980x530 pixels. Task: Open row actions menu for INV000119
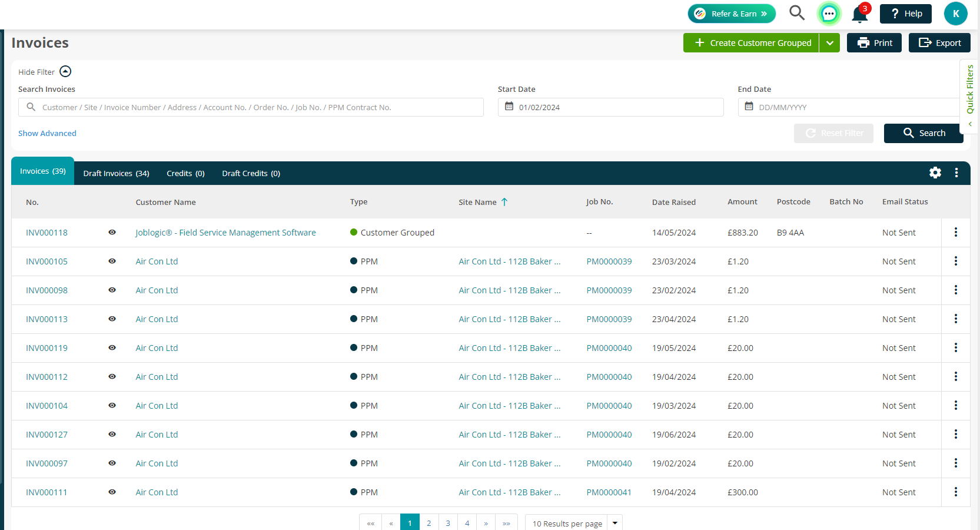point(956,347)
